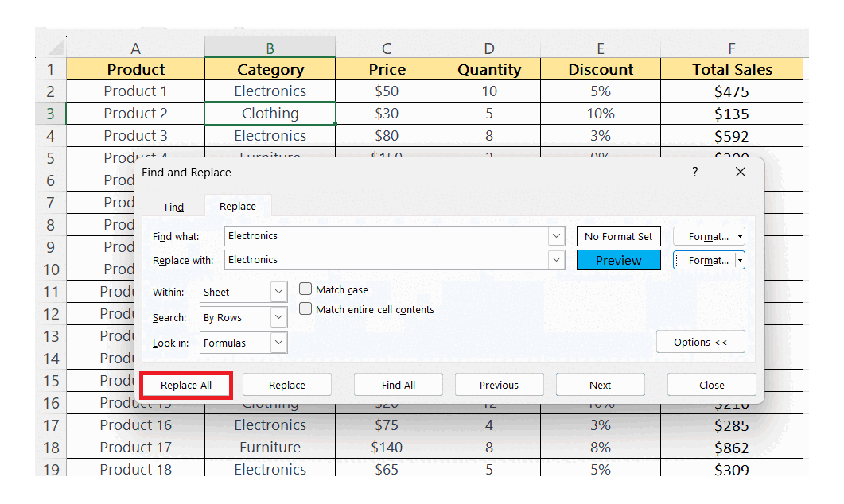The image size is (844, 504).
Task: Run Find All
Action: point(398,384)
